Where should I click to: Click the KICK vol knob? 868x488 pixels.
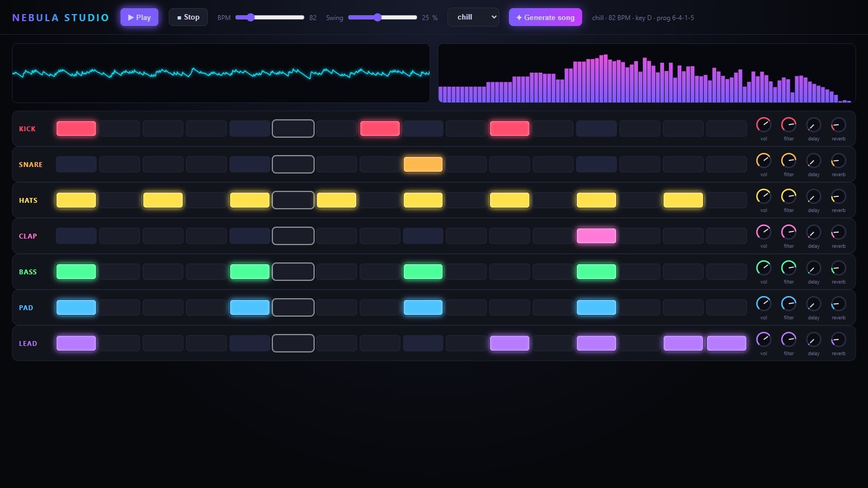763,125
